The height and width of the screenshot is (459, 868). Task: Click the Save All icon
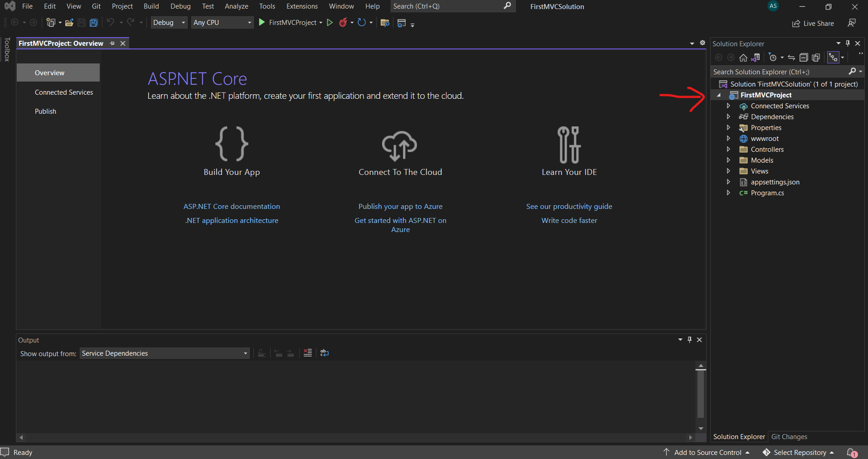pos(94,23)
